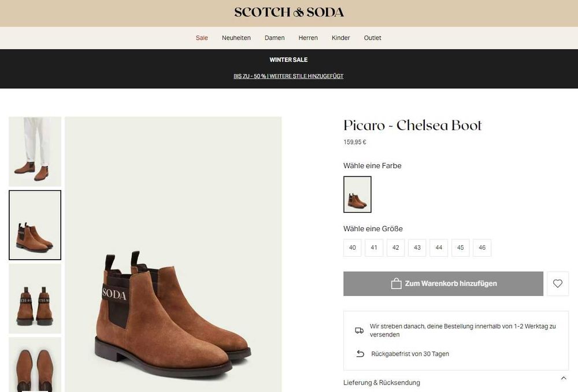Click the delivery truck icon

pos(360,330)
